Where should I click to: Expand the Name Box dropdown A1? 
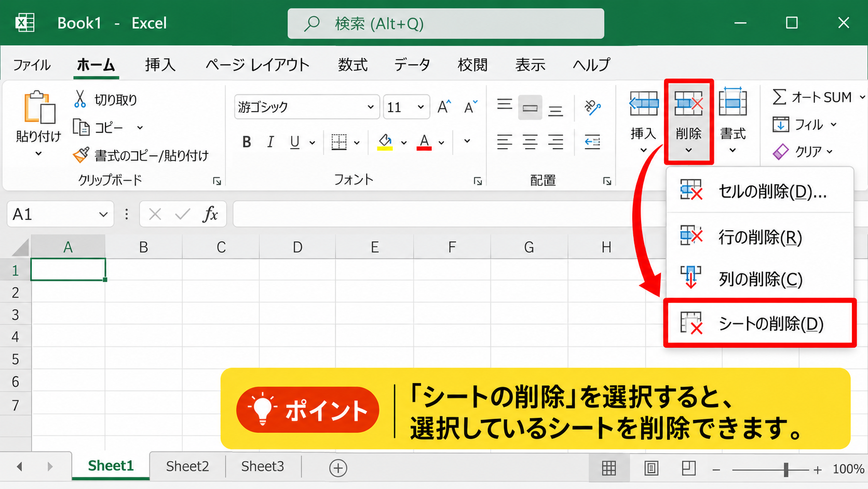point(103,214)
